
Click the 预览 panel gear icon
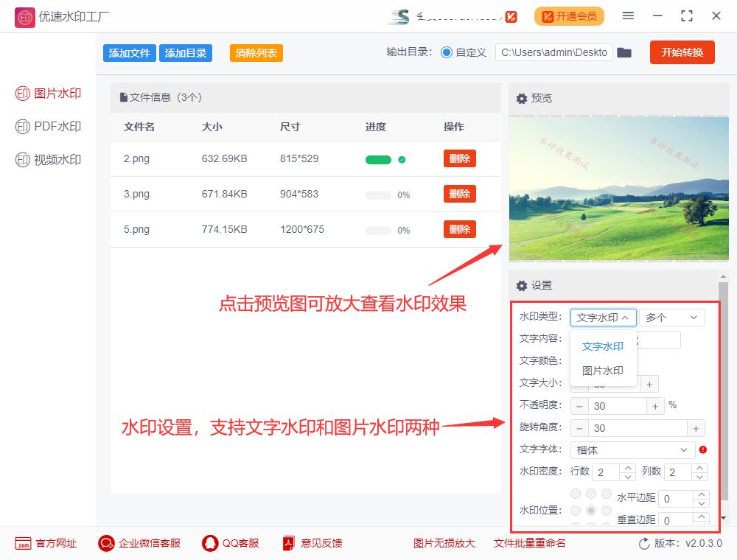[520, 98]
